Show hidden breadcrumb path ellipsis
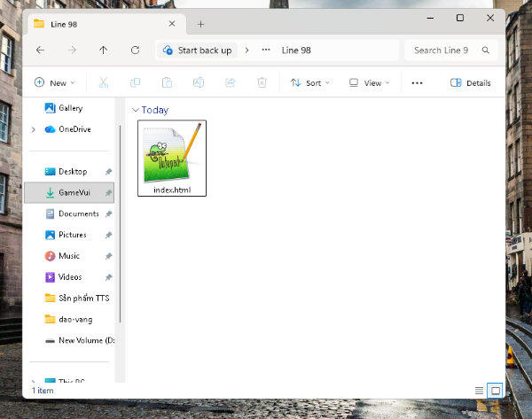Screen dimensions: 532x419 pos(266,50)
